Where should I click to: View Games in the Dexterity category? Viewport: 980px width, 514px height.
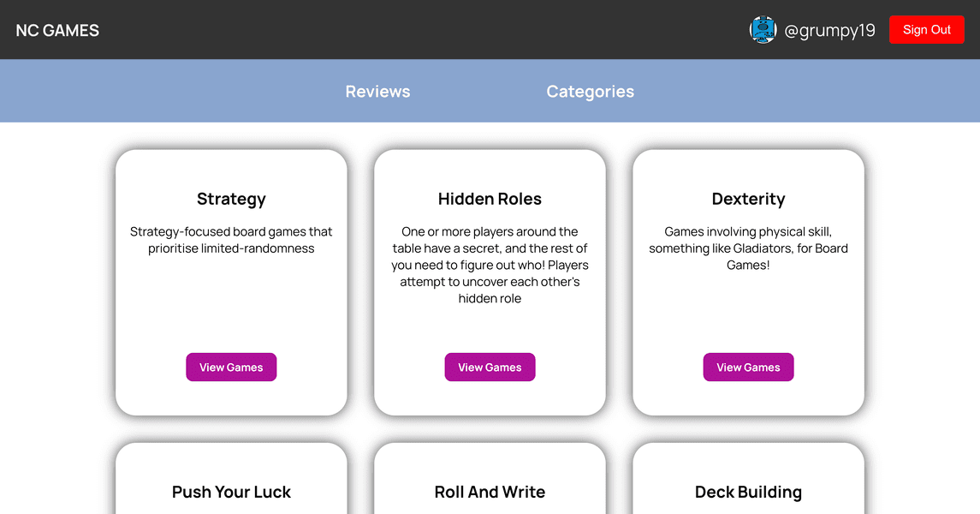point(748,367)
